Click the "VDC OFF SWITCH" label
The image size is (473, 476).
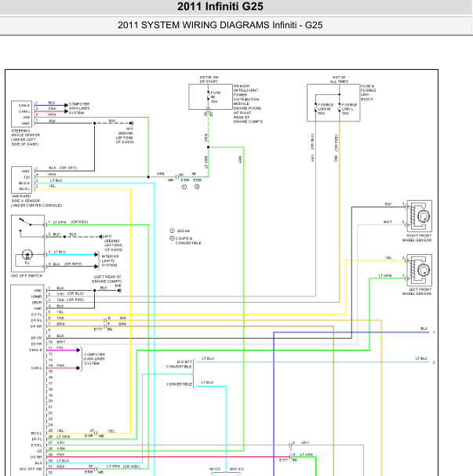tap(27, 276)
